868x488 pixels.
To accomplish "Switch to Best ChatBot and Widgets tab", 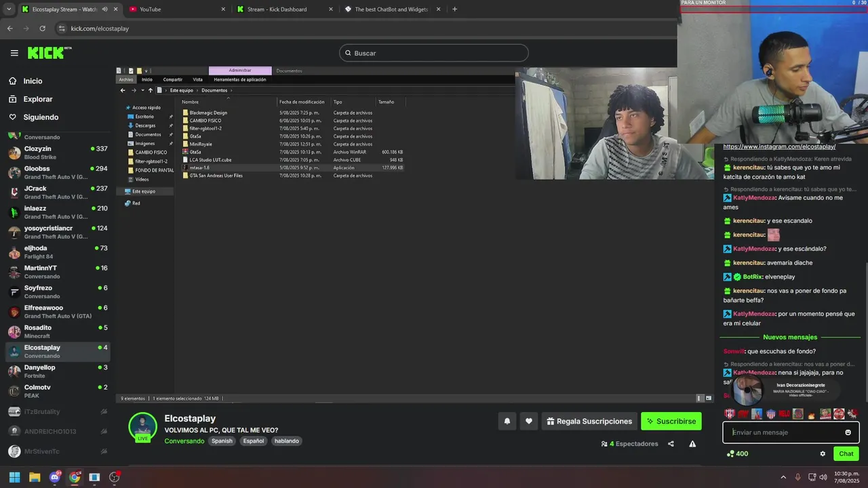I will [x=393, y=9].
